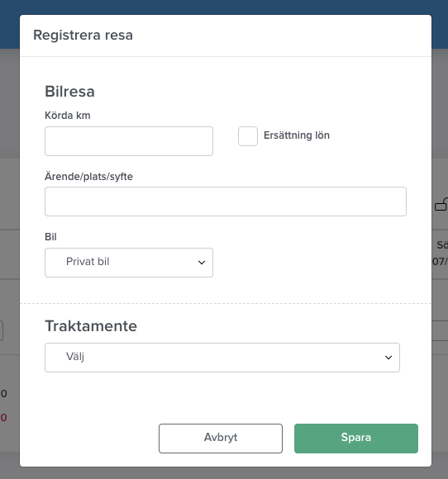448x479 pixels.
Task: Click the Traktamente section heading
Action: click(x=91, y=326)
